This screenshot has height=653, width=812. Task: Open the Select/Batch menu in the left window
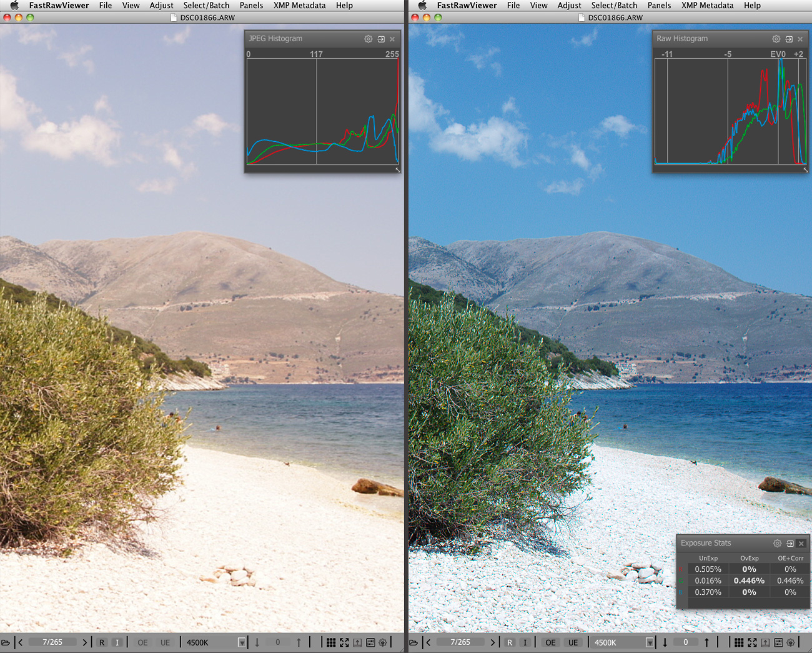pyautogui.click(x=206, y=5)
